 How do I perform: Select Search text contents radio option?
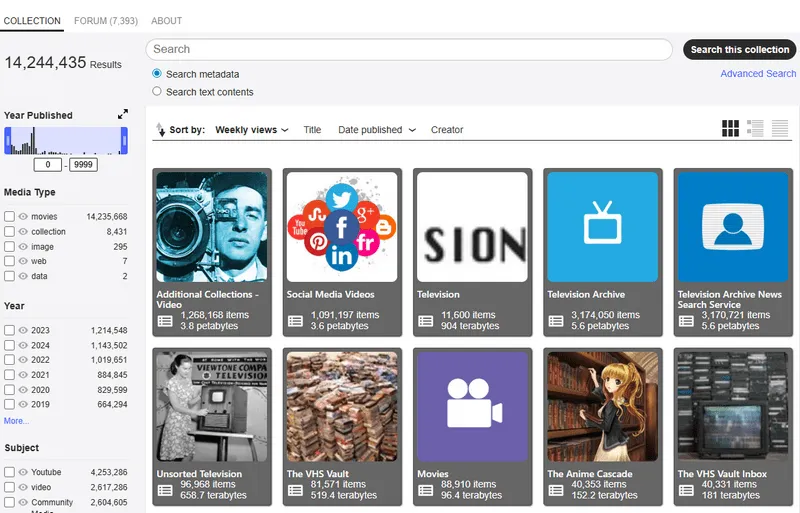(x=157, y=91)
